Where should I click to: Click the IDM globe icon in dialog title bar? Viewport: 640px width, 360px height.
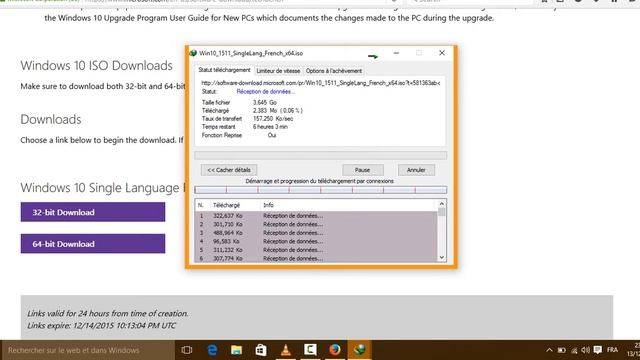point(193,53)
